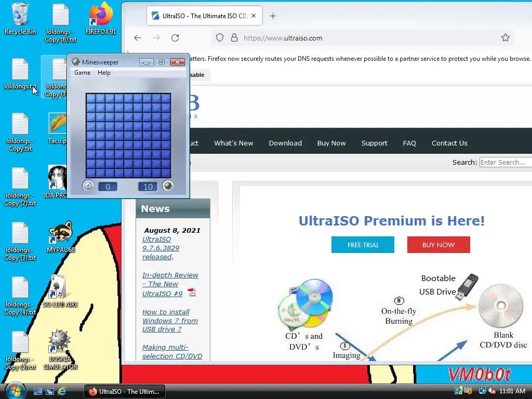
Task: Reload the UltraISO page
Action: pyautogui.click(x=175, y=37)
